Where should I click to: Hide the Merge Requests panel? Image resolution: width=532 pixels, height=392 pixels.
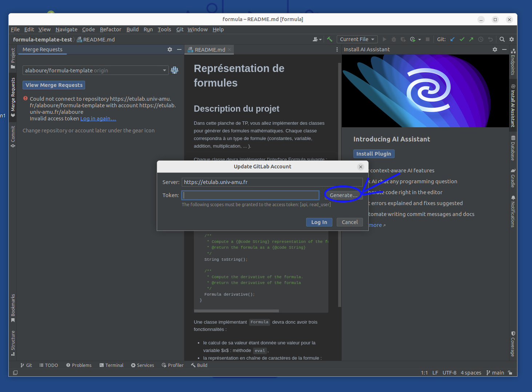(179, 49)
